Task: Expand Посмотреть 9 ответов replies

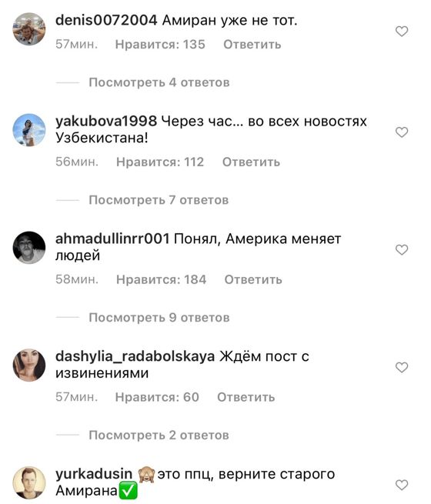Action: (x=159, y=318)
